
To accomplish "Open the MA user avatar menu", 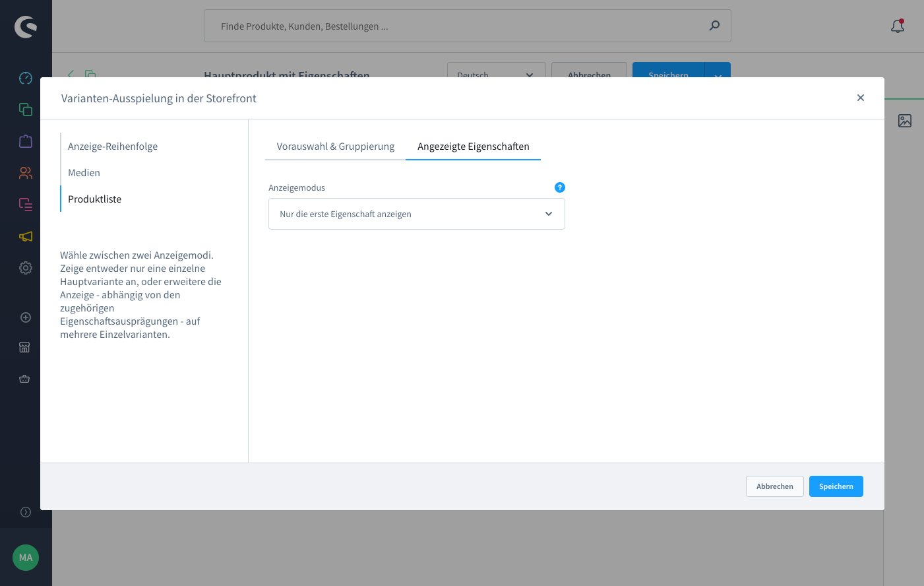I will point(26,558).
